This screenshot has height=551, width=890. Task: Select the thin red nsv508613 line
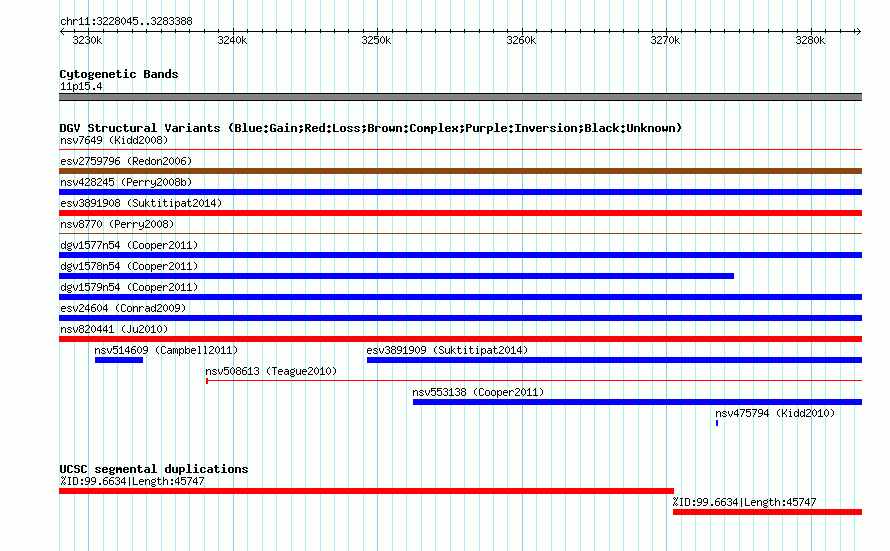click(x=534, y=380)
